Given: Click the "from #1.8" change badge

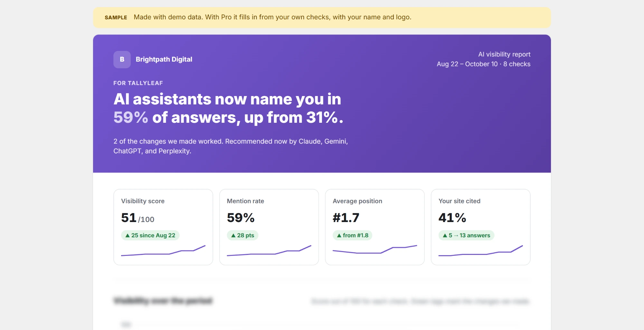Looking at the screenshot, I should click(352, 235).
